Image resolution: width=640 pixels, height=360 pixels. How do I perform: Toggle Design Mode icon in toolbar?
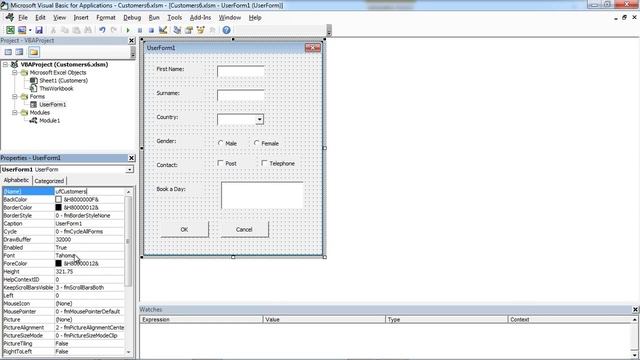coord(163,30)
